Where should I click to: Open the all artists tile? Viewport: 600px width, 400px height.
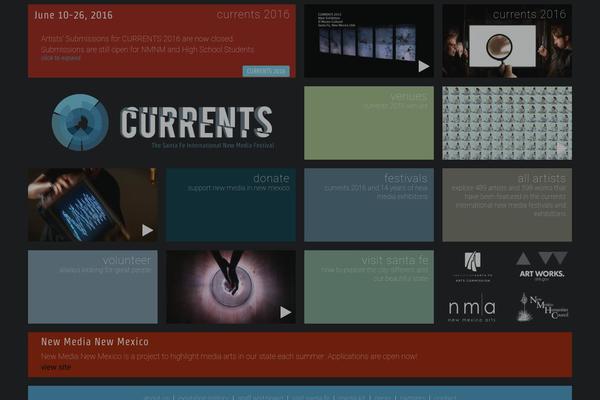click(507, 205)
